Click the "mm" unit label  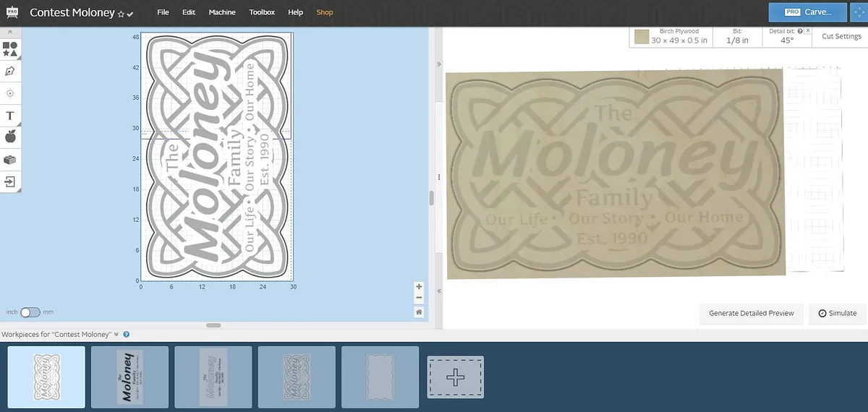click(x=48, y=312)
